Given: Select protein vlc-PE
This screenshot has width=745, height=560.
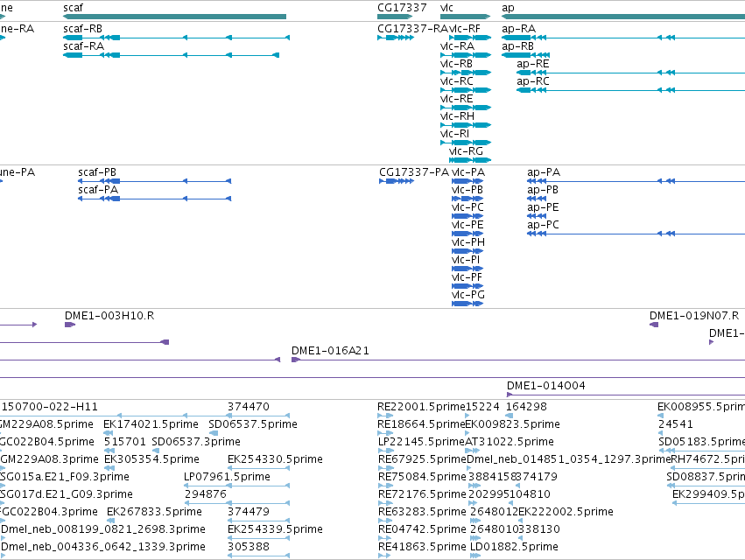Looking at the screenshot, I should click(467, 225).
